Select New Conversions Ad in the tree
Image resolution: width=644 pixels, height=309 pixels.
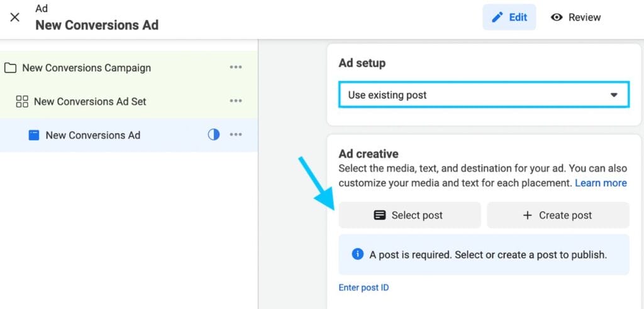(129, 135)
